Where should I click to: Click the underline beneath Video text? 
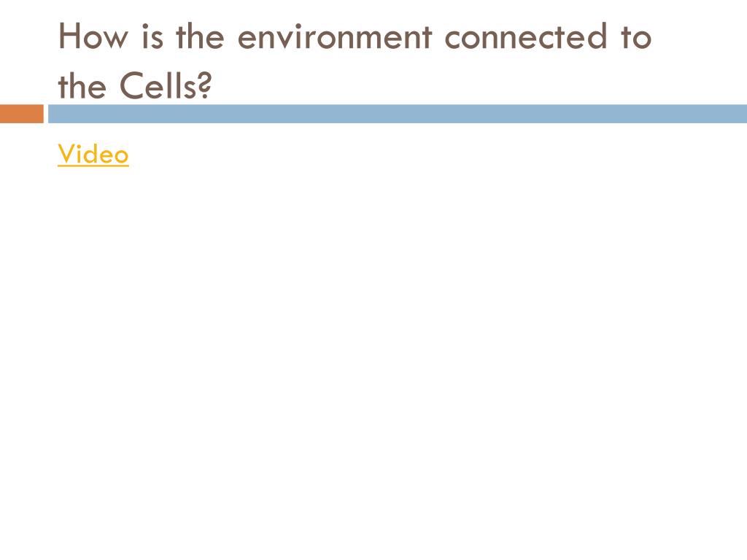93,166
